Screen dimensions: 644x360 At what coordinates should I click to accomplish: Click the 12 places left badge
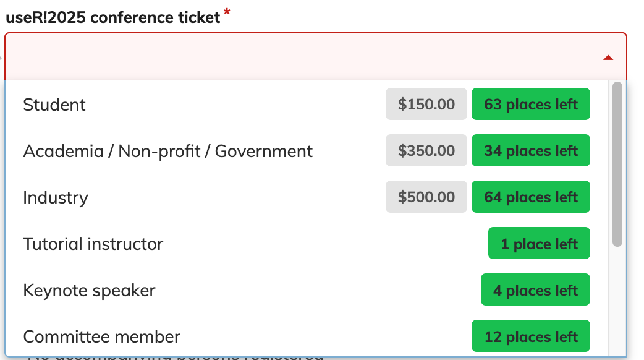click(531, 336)
